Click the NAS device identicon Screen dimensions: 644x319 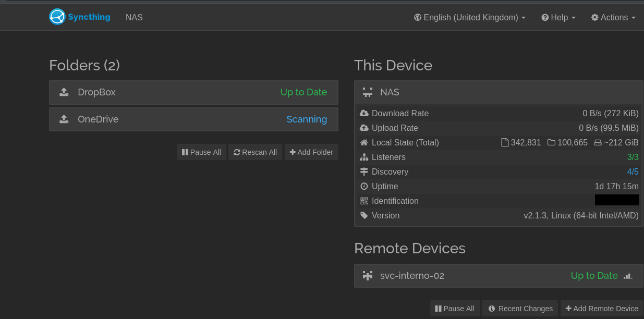(368, 92)
